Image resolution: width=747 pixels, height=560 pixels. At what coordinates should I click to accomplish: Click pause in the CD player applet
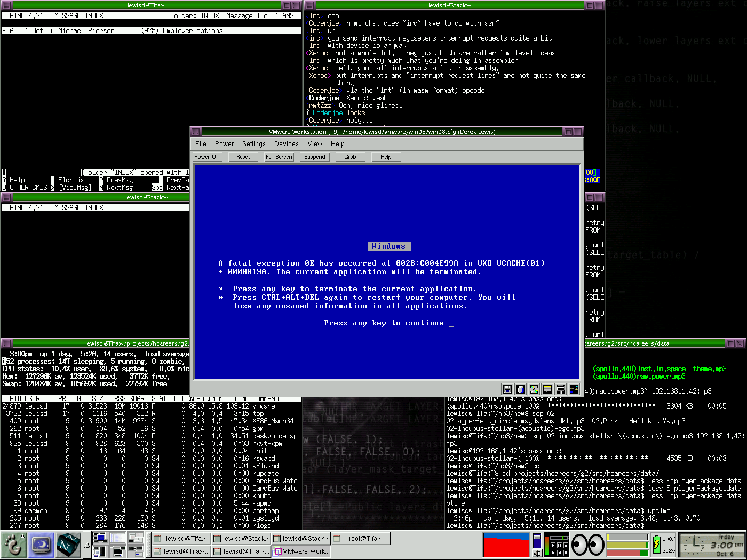[559, 546]
